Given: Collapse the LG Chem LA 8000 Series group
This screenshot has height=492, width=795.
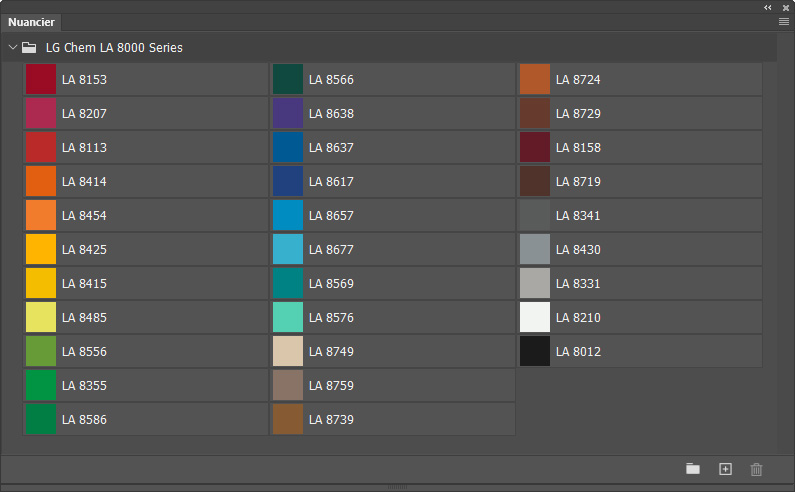Looking at the screenshot, I should tap(13, 47).
